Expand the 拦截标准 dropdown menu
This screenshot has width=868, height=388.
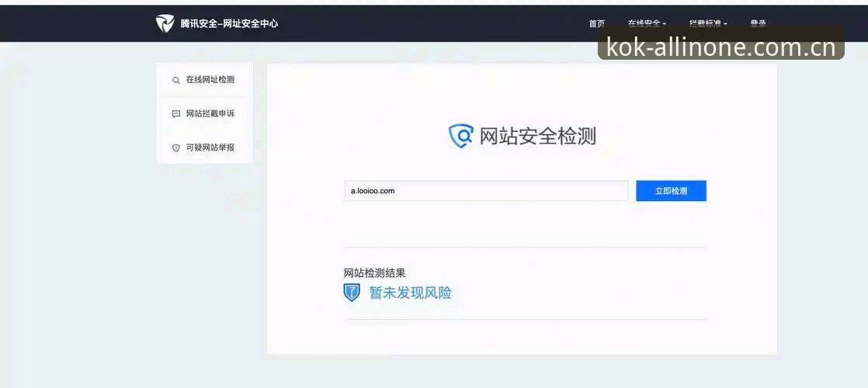click(708, 24)
